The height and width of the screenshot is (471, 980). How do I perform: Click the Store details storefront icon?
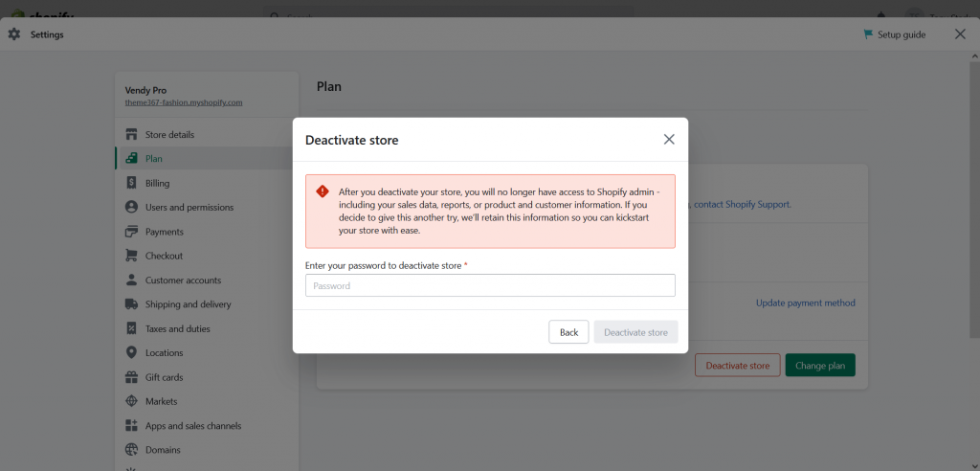click(131, 134)
